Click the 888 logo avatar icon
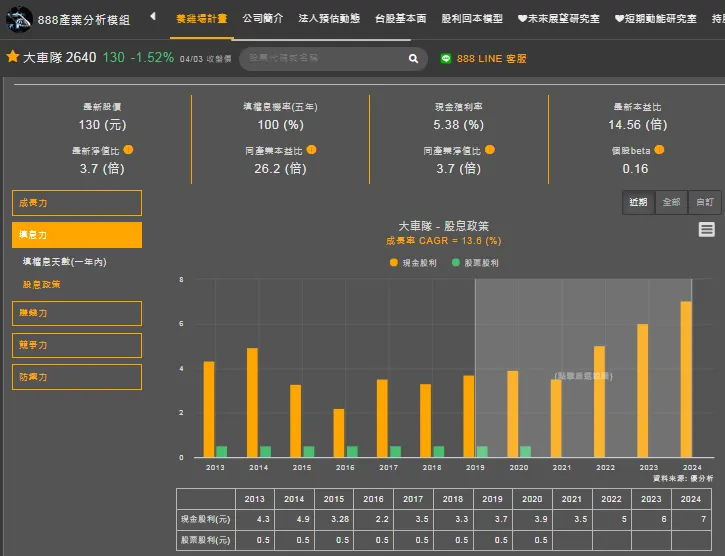 click(x=19, y=19)
